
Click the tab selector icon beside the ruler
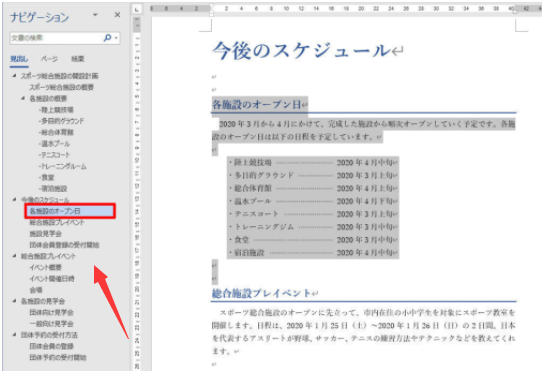(137, 9)
